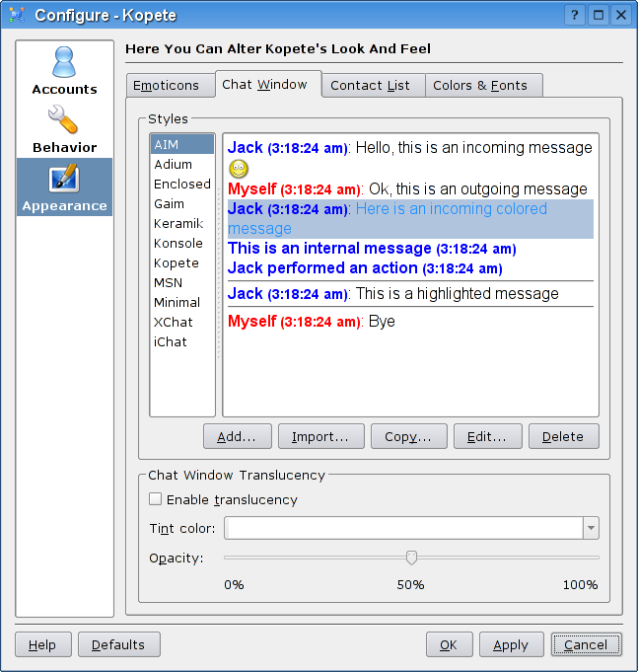Select the Minimal style in list
Screen dimensions: 638x672
[182, 302]
